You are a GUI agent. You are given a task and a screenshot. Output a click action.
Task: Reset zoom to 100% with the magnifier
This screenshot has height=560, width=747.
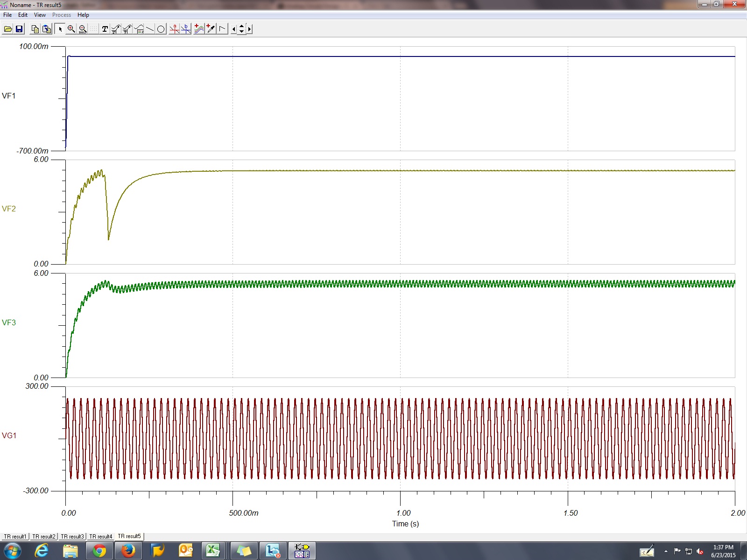(83, 29)
